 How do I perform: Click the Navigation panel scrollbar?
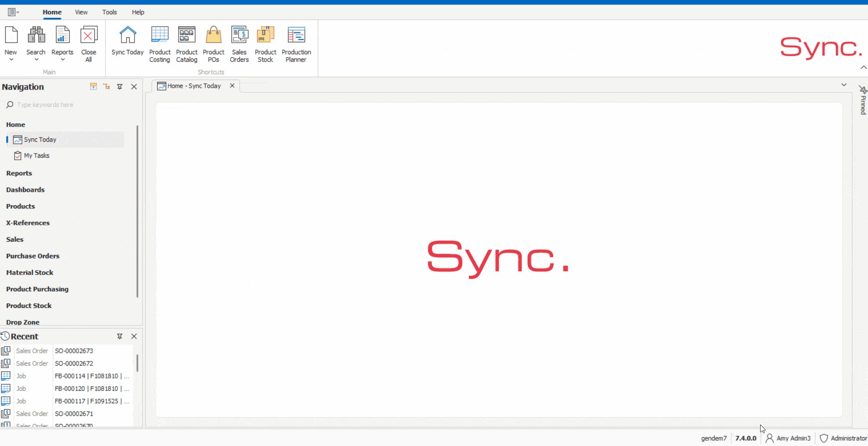137,211
